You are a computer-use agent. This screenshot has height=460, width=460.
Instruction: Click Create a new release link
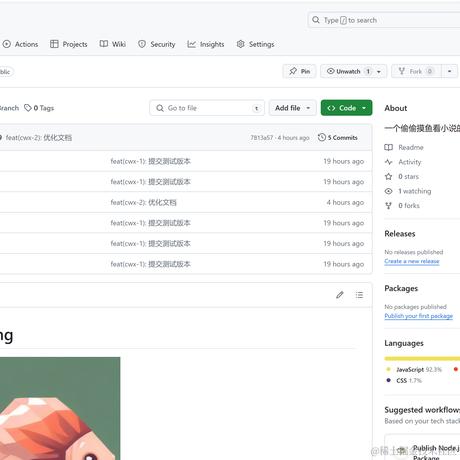(412, 261)
